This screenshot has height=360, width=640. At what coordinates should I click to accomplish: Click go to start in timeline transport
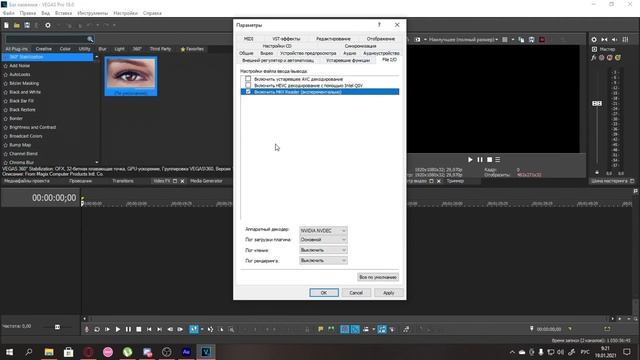149,329
